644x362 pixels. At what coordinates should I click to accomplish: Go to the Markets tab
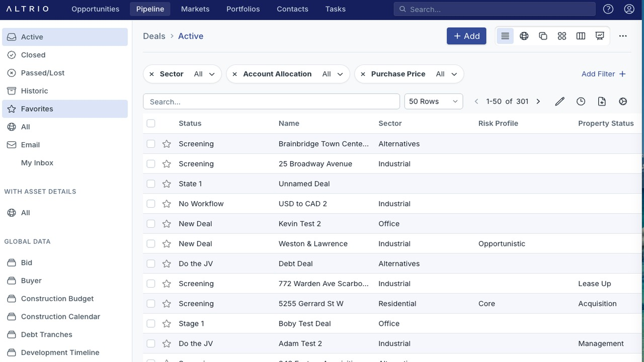195,9
